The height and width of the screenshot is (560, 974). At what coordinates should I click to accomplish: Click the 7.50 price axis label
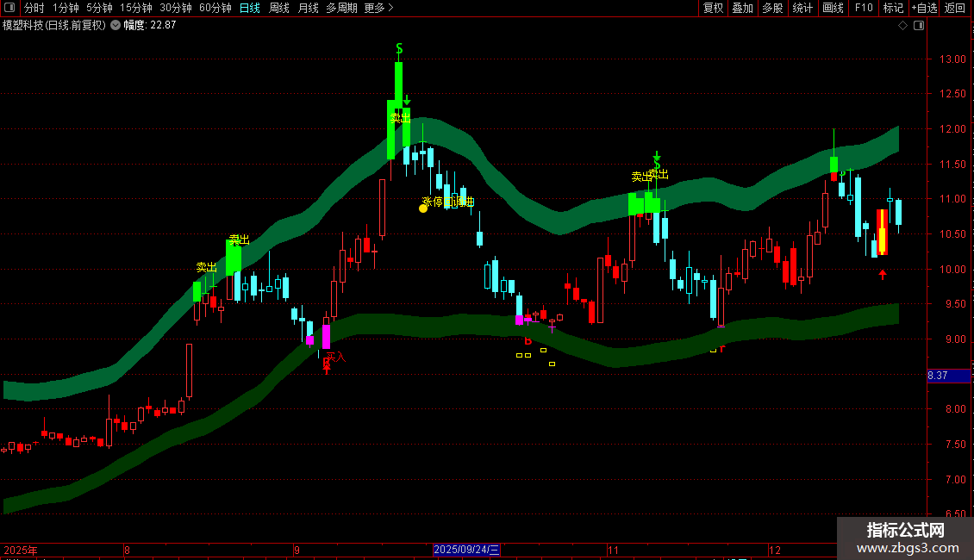(x=955, y=445)
